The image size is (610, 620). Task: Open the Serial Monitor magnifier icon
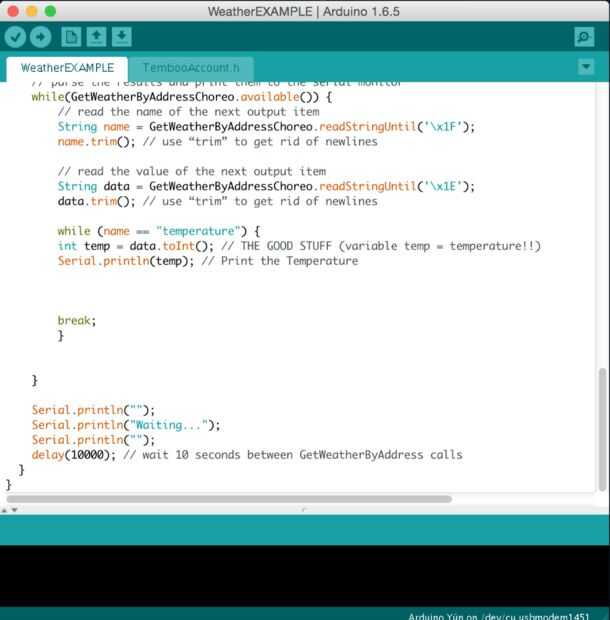584,37
